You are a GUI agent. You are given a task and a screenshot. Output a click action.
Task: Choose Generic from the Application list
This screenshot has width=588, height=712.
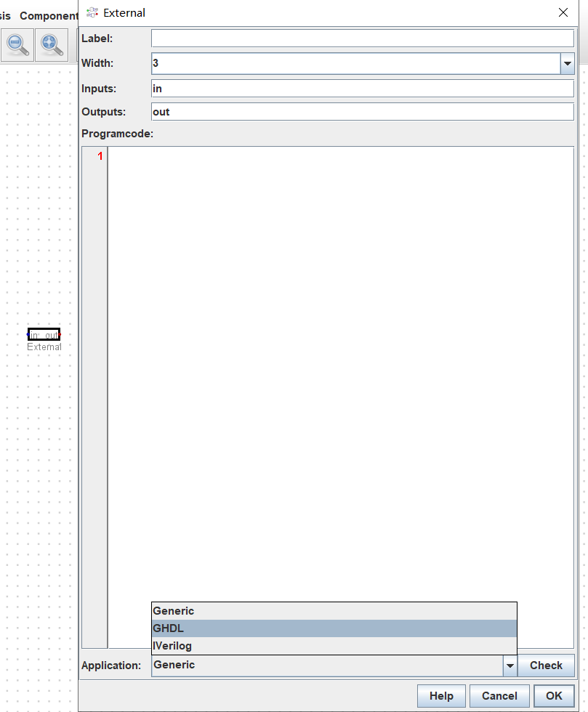click(x=334, y=611)
